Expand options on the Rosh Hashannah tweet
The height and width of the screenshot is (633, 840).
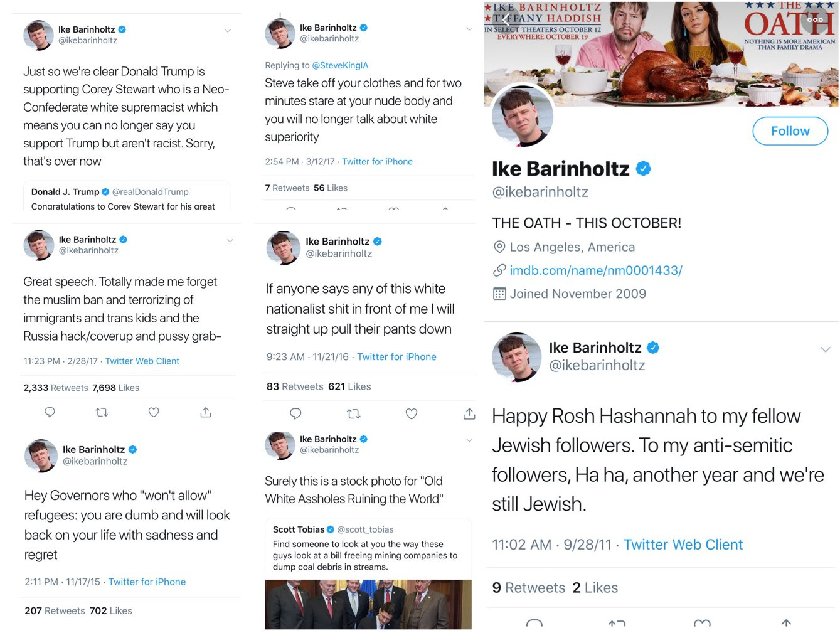point(825,349)
